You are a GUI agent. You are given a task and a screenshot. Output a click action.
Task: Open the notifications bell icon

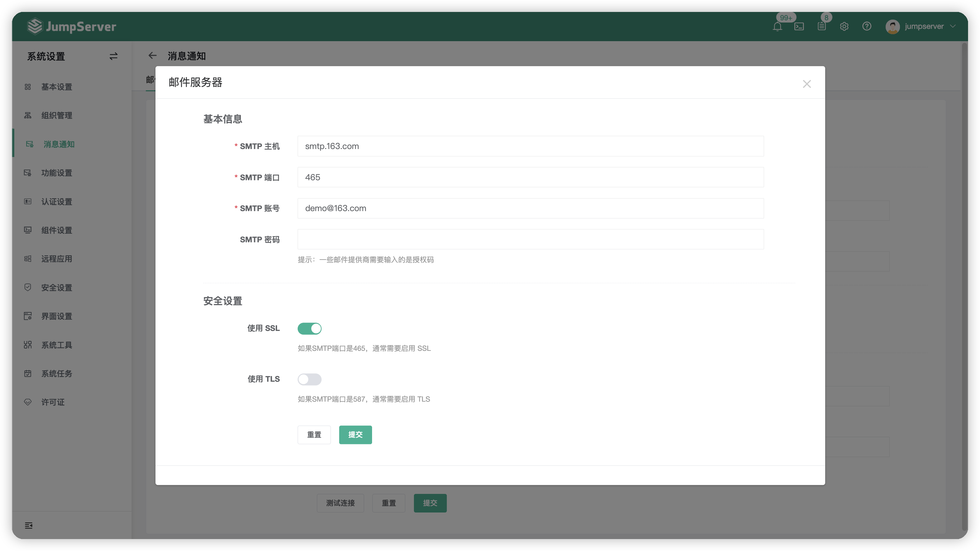[777, 26]
